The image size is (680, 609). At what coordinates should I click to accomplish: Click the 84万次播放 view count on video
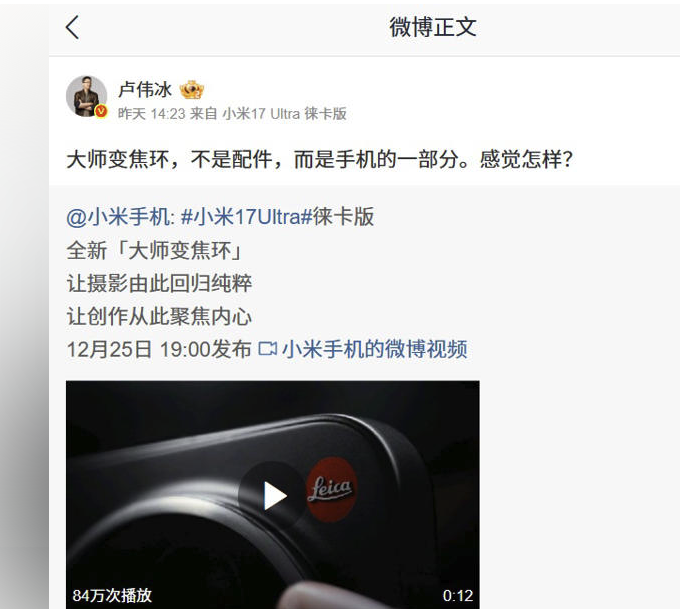coord(112,595)
